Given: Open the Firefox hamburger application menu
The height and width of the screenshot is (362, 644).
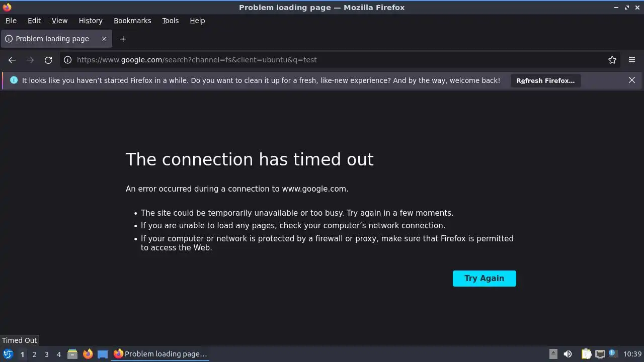Looking at the screenshot, I should tap(632, 60).
